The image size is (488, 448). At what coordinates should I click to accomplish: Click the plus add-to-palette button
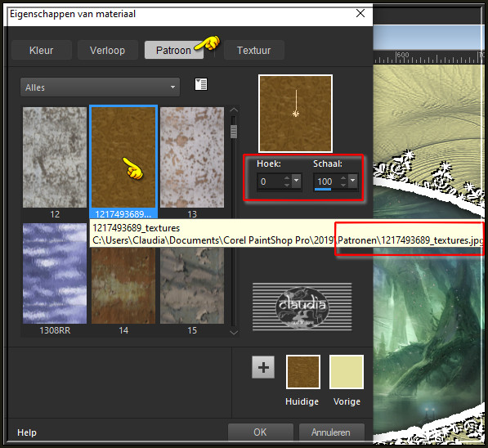pos(263,367)
